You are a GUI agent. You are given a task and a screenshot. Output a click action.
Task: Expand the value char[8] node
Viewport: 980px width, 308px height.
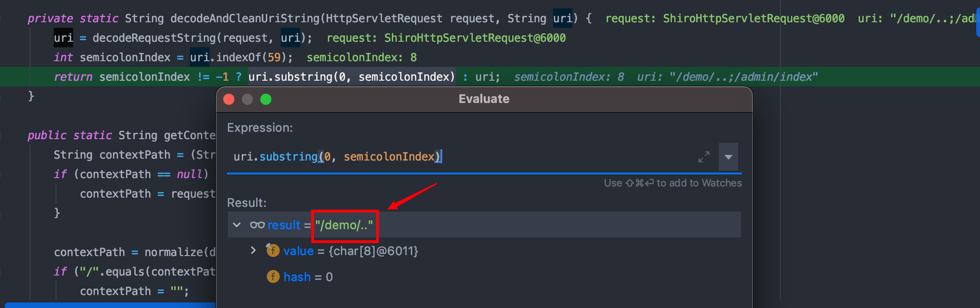coord(253,250)
